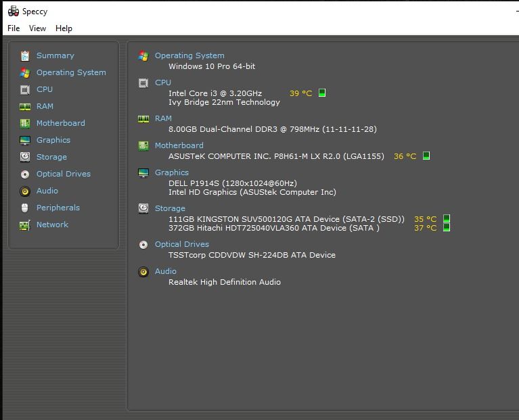519x420 pixels.
Task: Click the DELL P1914S monitor line
Action: point(233,183)
